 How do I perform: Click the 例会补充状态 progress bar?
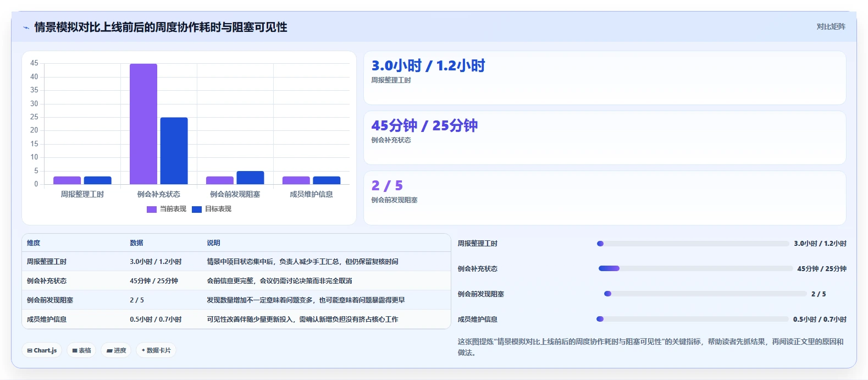(695, 269)
